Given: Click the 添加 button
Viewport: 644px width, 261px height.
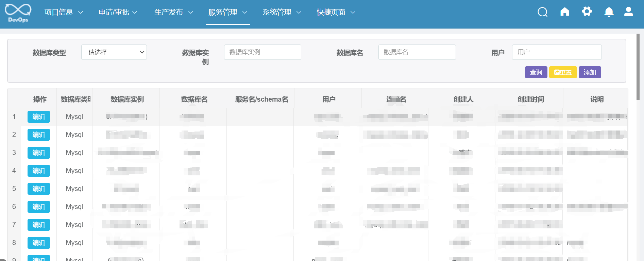Looking at the screenshot, I should (590, 72).
